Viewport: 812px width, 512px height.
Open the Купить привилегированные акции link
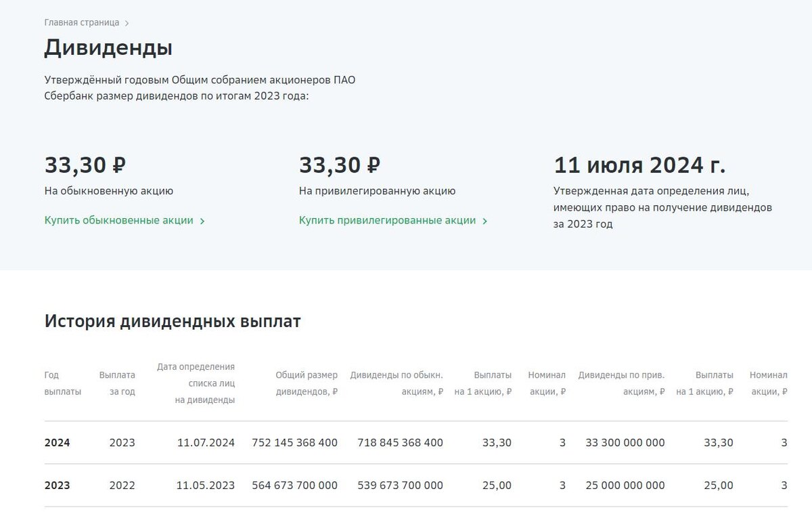pyautogui.click(x=387, y=220)
